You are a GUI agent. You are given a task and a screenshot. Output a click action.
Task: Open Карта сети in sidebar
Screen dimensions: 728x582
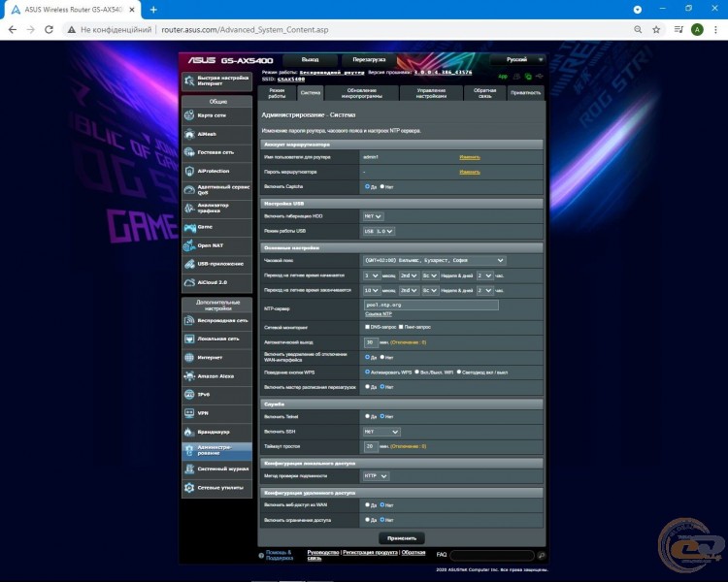[216, 115]
